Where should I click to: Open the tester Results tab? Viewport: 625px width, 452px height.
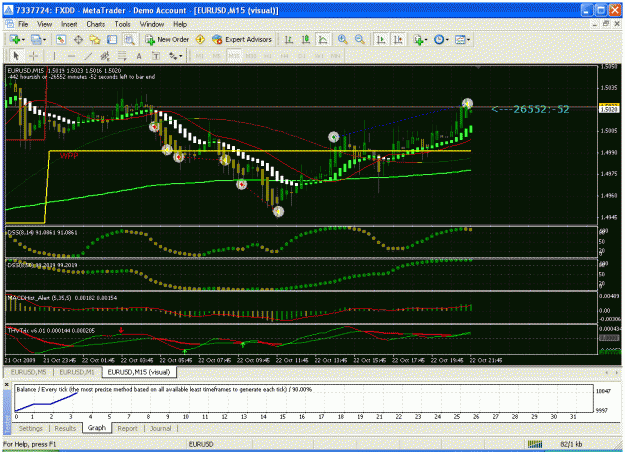click(65, 428)
